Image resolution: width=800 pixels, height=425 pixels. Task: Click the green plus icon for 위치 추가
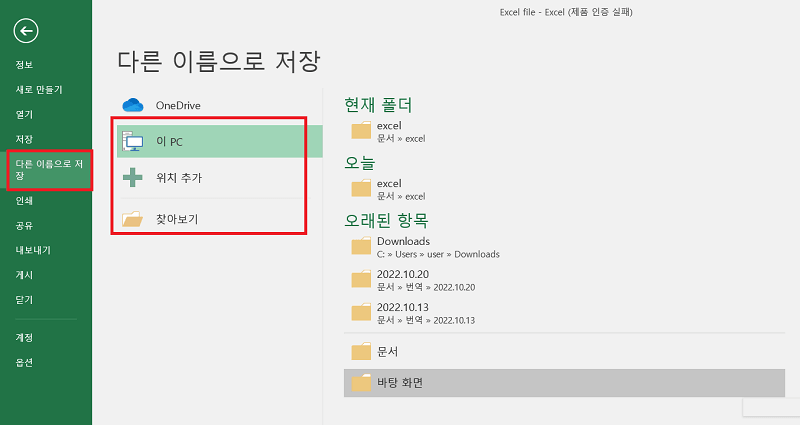click(133, 178)
